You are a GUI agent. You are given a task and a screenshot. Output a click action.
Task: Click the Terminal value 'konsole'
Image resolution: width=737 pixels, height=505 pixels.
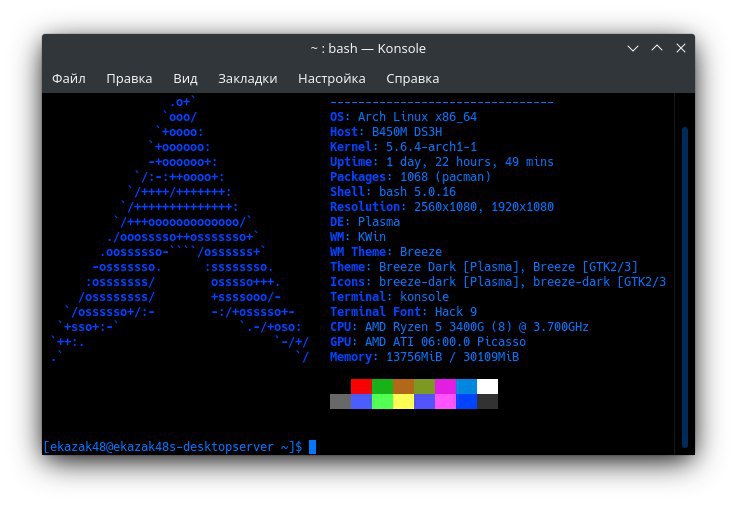424,297
